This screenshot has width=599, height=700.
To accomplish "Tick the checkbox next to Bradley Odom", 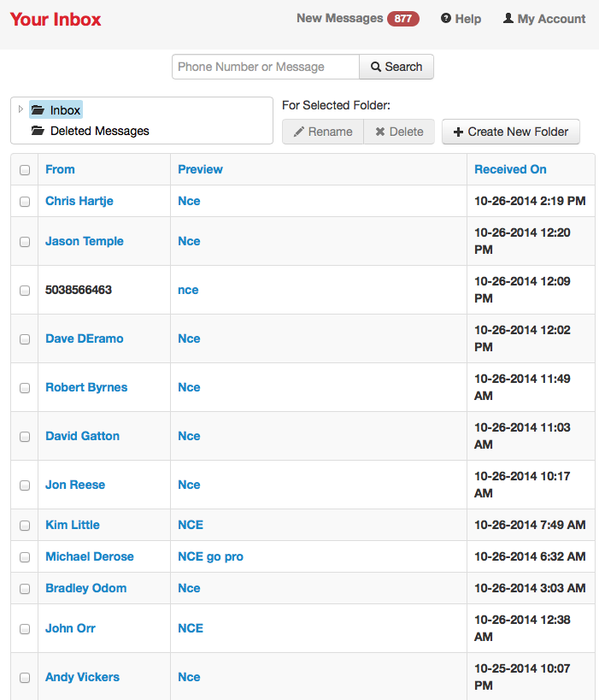I will tap(25, 589).
